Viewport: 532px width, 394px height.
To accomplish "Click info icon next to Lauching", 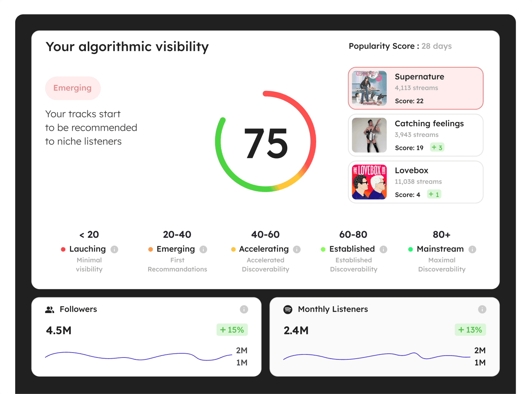I will click(x=114, y=249).
